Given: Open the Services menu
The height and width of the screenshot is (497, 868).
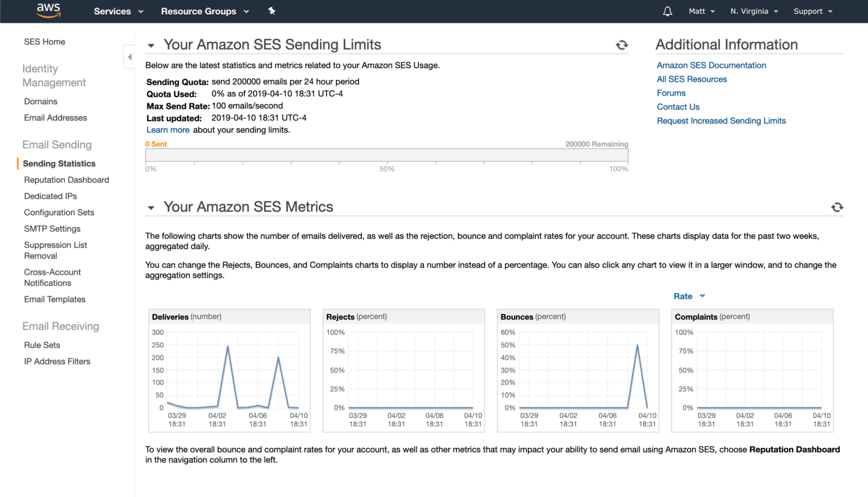Looking at the screenshot, I should pos(118,11).
